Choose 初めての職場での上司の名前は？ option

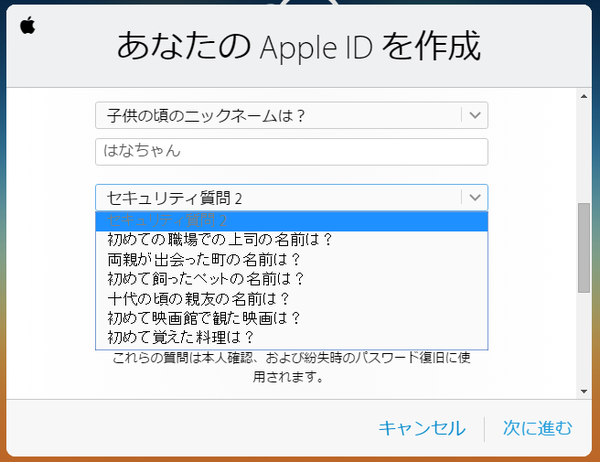click(x=292, y=240)
